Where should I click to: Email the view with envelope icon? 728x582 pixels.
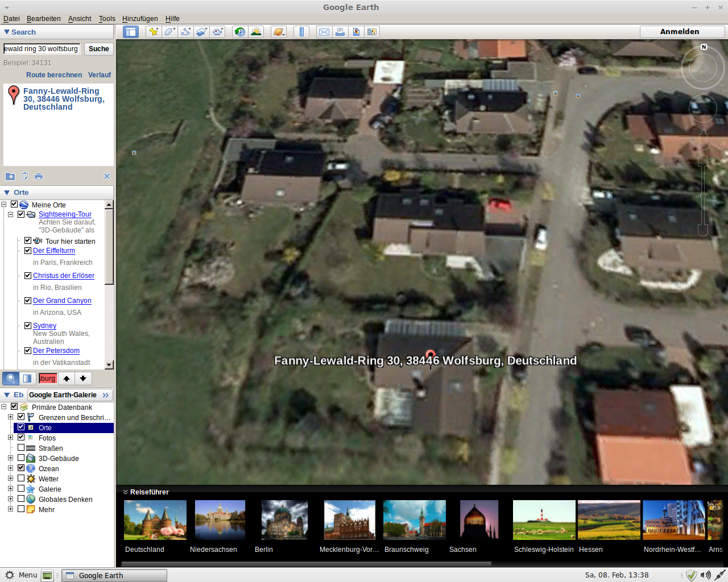[x=324, y=32]
